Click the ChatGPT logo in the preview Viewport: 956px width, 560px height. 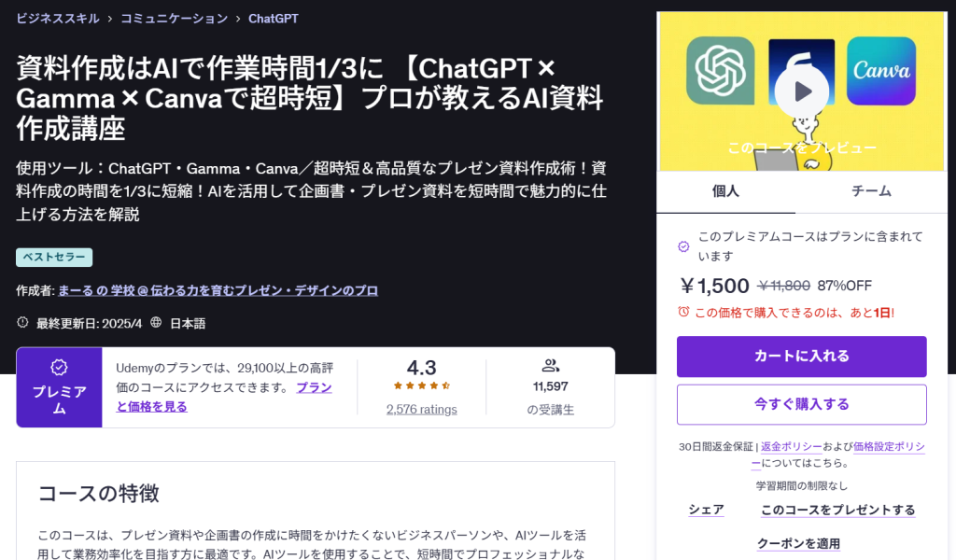720,70
